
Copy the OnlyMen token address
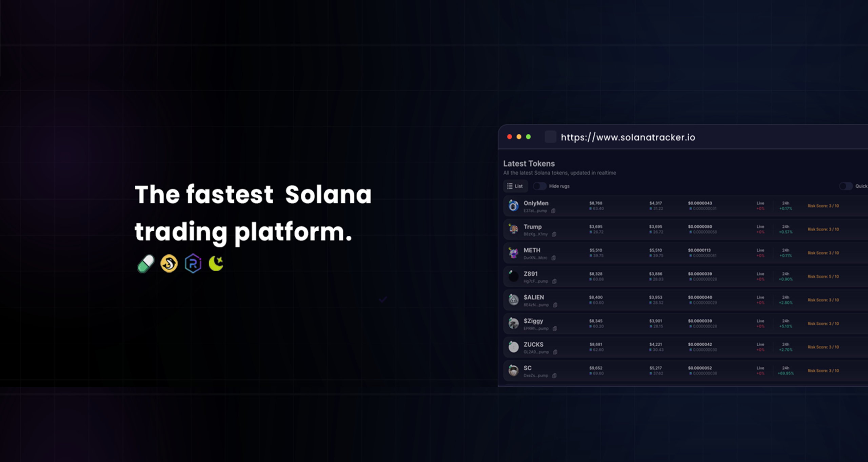553,211
